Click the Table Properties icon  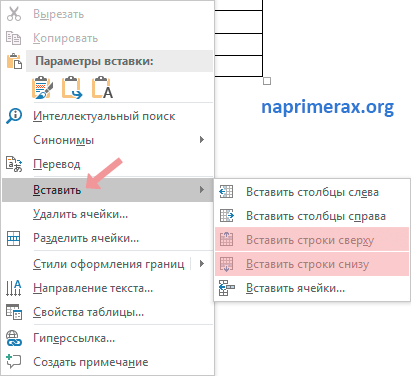[14, 312]
